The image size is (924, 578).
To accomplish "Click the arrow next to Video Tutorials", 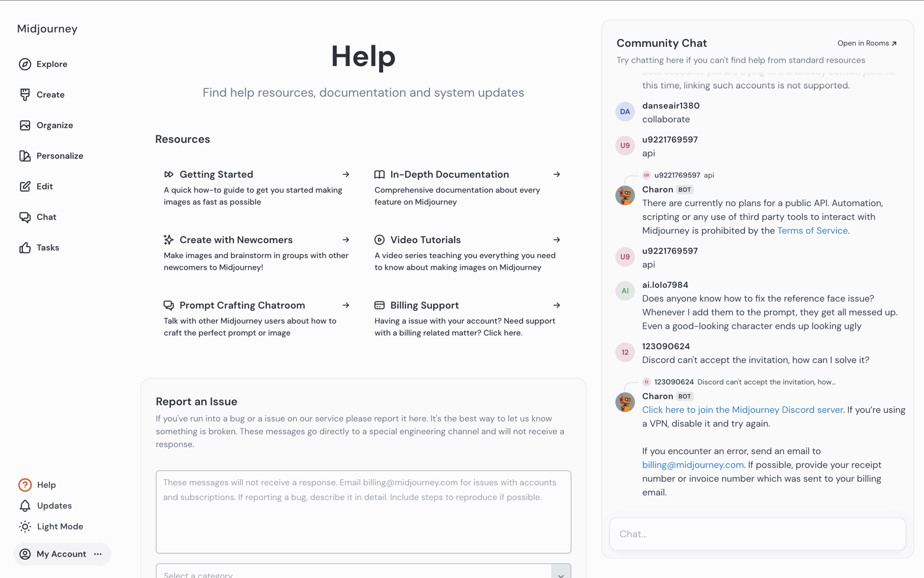I will coord(557,240).
